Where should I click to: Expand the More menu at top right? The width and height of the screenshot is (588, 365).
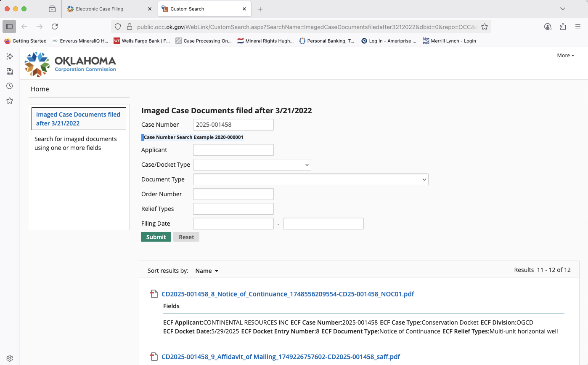565,56
